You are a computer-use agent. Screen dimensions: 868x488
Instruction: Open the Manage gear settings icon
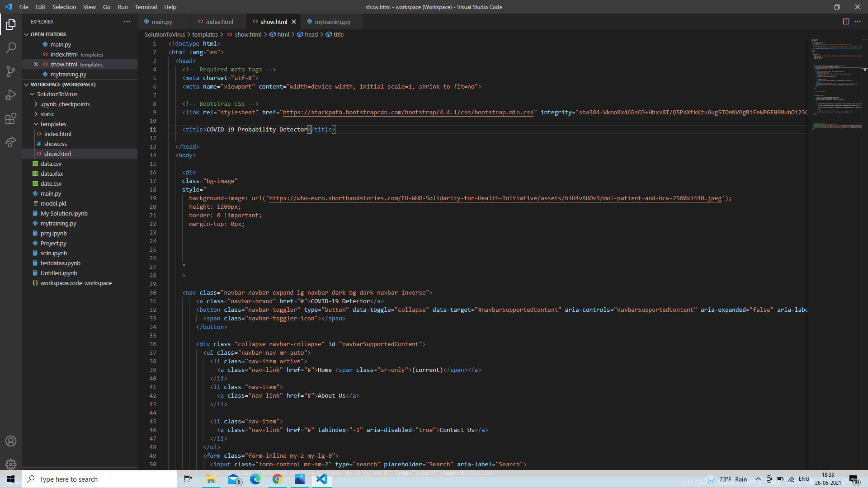pos(11,464)
